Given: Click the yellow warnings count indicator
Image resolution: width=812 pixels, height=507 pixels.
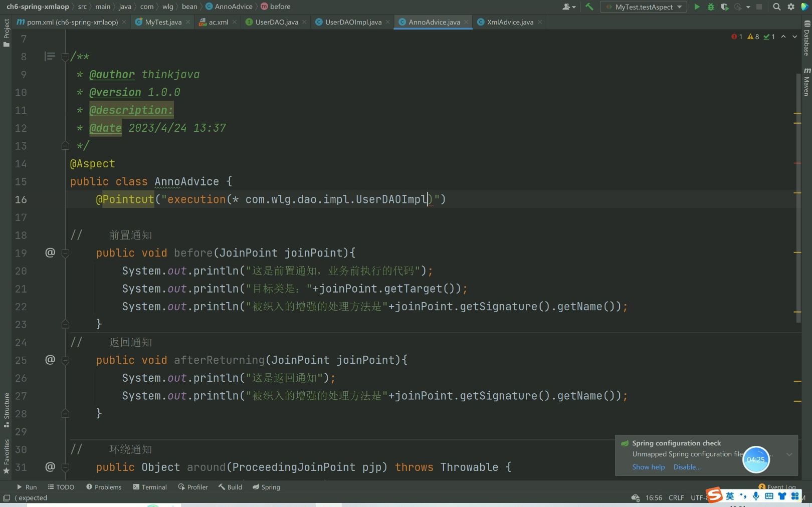Looking at the screenshot, I should 753,37.
